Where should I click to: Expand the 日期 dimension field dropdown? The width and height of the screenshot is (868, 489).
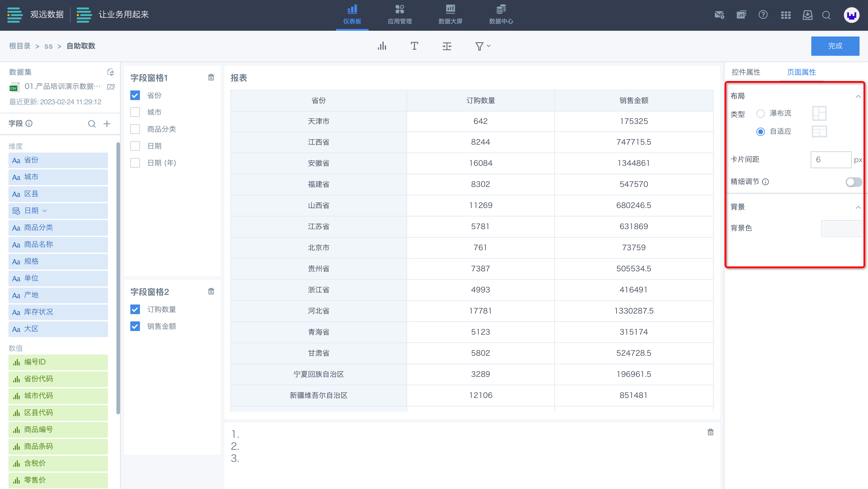pos(45,211)
